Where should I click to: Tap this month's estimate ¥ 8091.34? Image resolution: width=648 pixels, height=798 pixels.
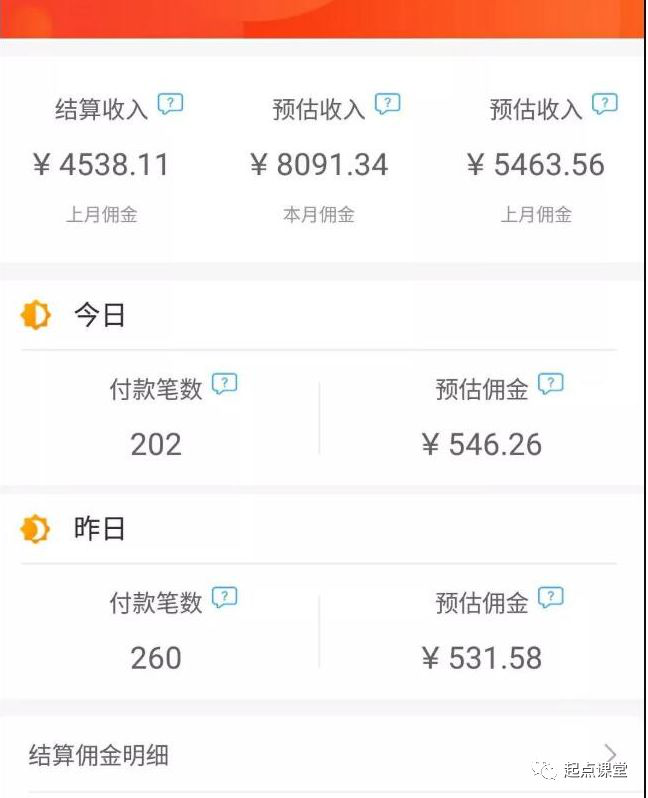click(319, 165)
